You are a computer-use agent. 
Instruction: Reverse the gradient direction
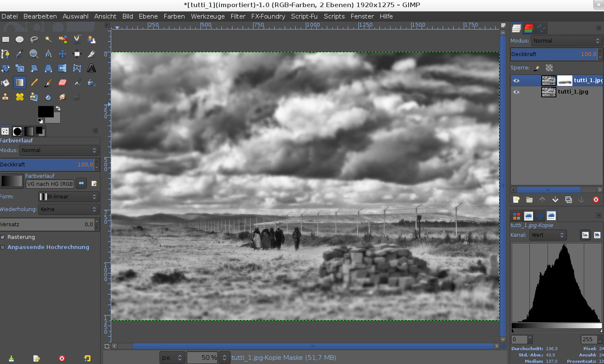(82, 183)
